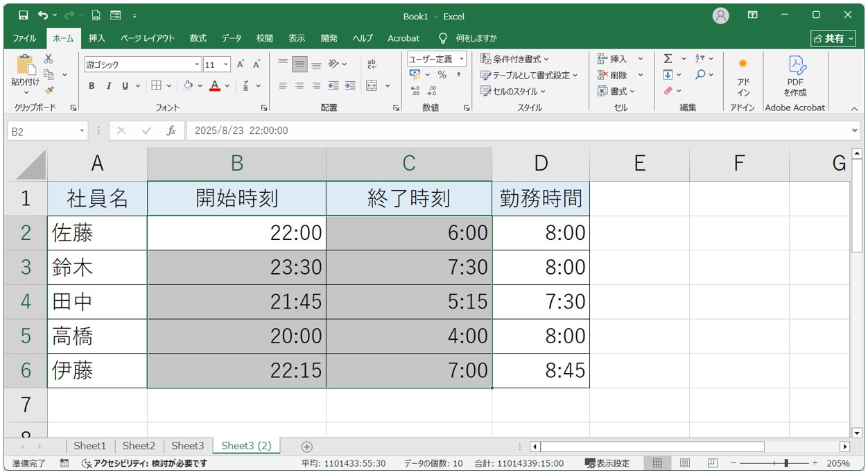868x475 pixels.
Task: Open Find and Select magnifier
Action: click(x=700, y=75)
